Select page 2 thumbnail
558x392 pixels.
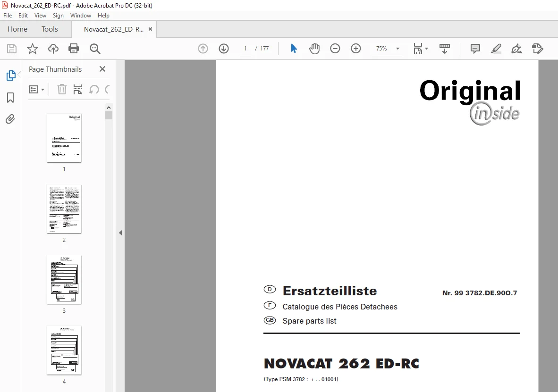coord(64,209)
